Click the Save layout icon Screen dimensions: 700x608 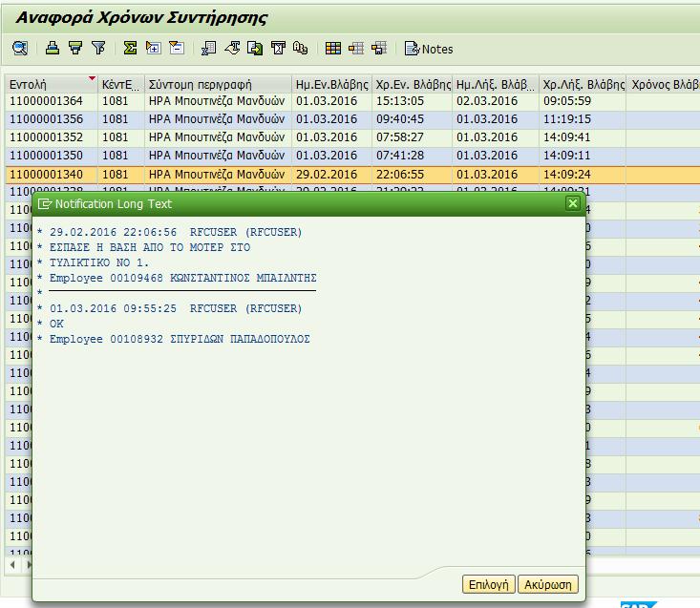[379, 48]
